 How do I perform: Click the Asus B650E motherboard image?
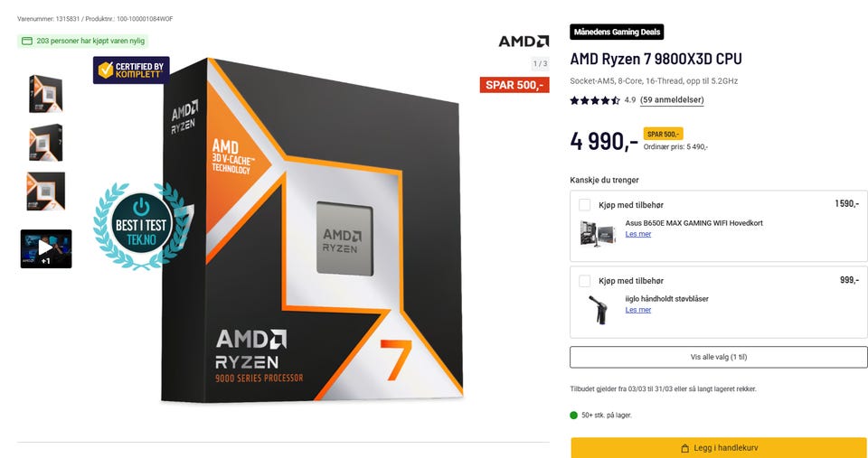point(599,233)
